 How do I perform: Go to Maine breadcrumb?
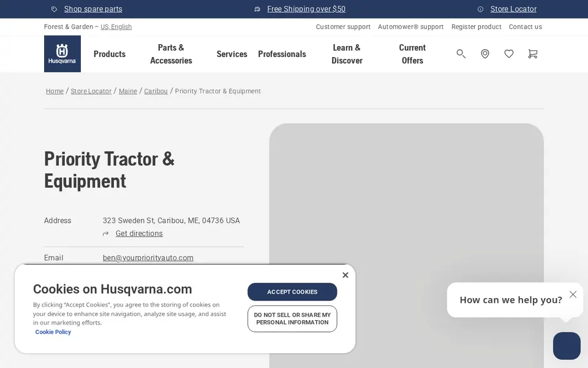128,91
